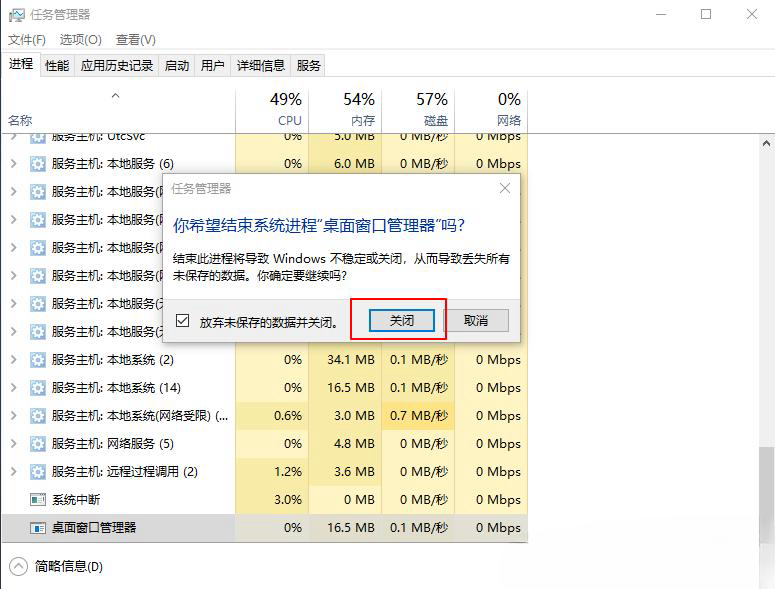Viewport: 775px width, 589px height.
Task: Click the sort arrow above 名称 column
Action: pos(116,95)
